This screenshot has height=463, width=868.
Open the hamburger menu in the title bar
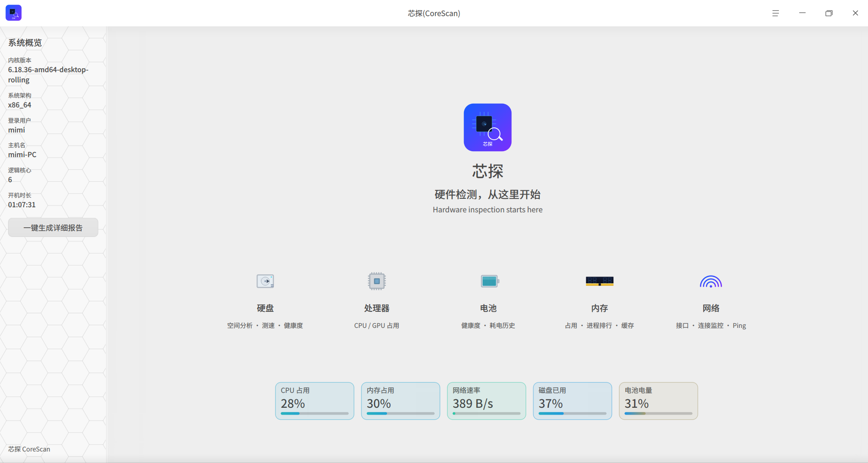coord(775,13)
